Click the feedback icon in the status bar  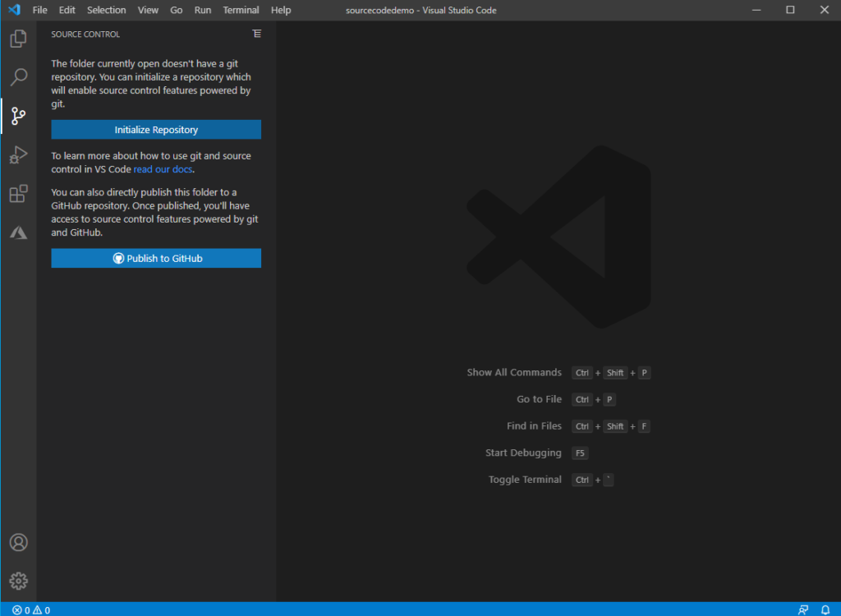pos(803,609)
